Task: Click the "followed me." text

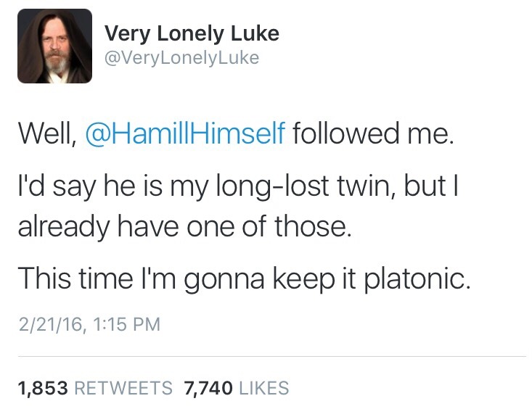Action: 373,134
